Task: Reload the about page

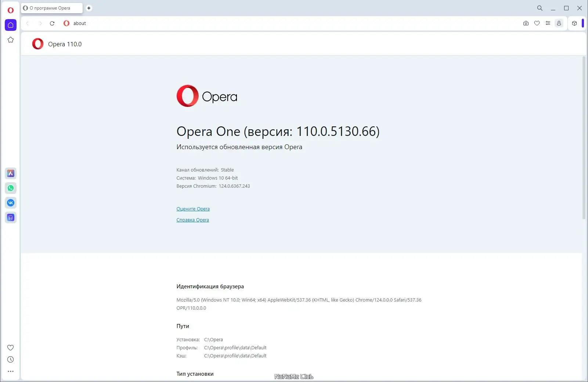Action: 52,23
